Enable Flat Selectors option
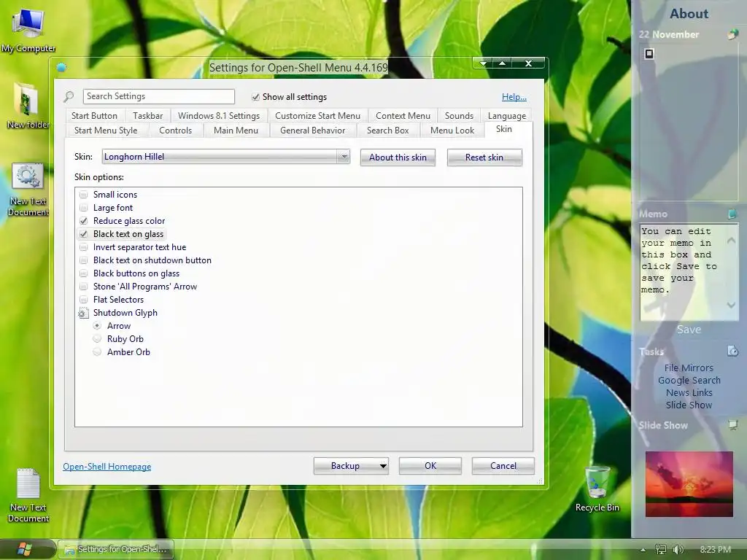747x560 pixels. coord(83,300)
